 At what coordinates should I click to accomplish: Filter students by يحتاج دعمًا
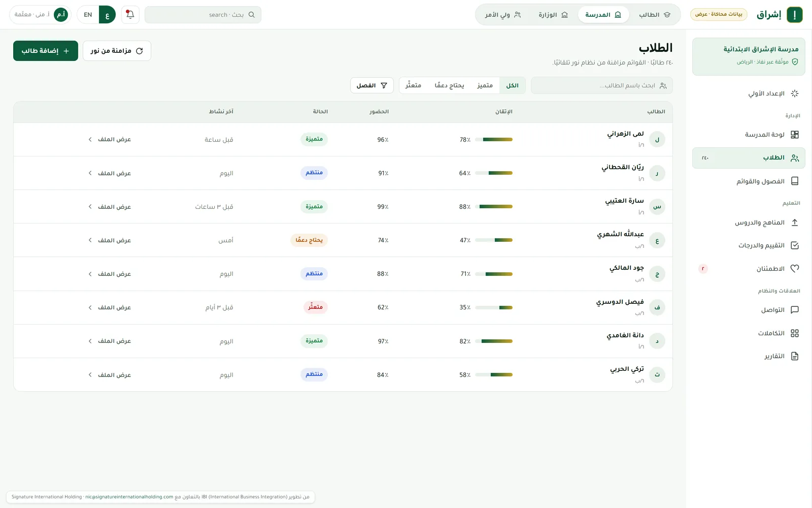(449, 85)
